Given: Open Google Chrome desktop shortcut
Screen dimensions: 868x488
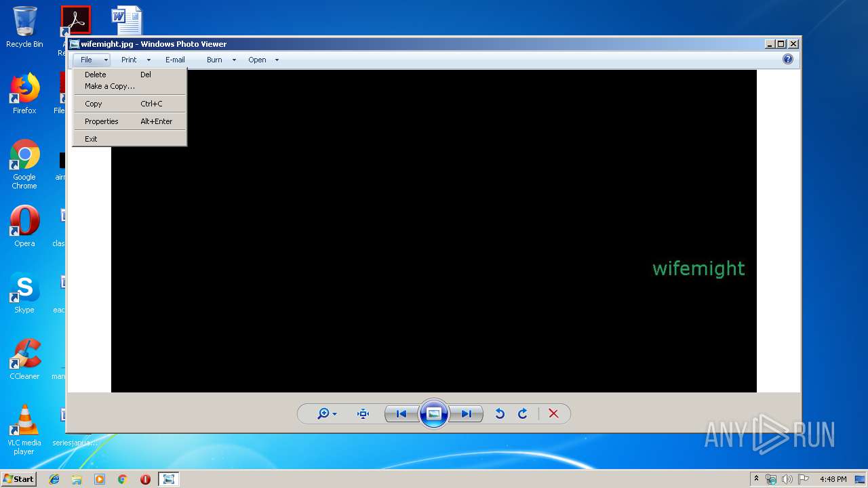Looking at the screenshot, I should click(x=24, y=164).
